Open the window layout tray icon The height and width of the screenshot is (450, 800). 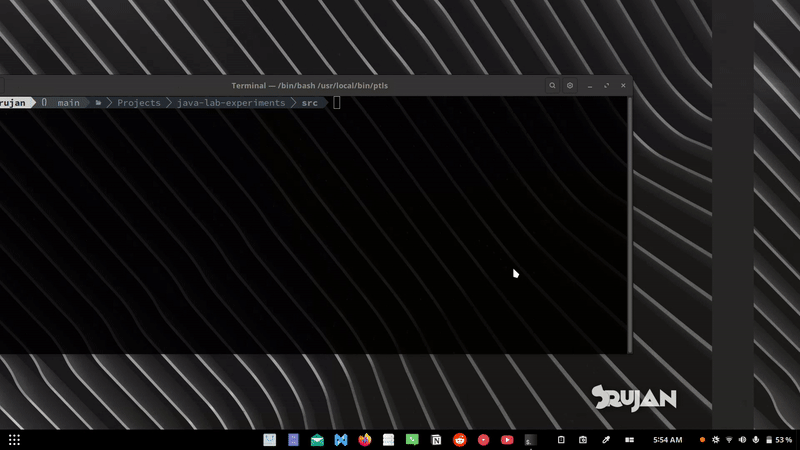click(x=630, y=440)
